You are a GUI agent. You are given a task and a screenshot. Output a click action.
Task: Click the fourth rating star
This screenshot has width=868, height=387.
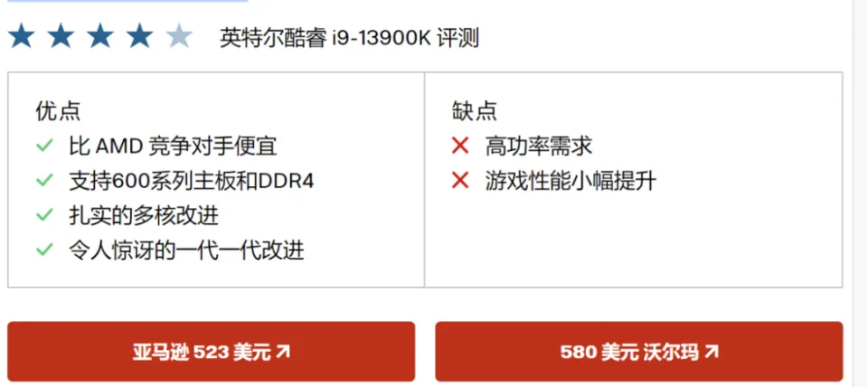(x=139, y=36)
